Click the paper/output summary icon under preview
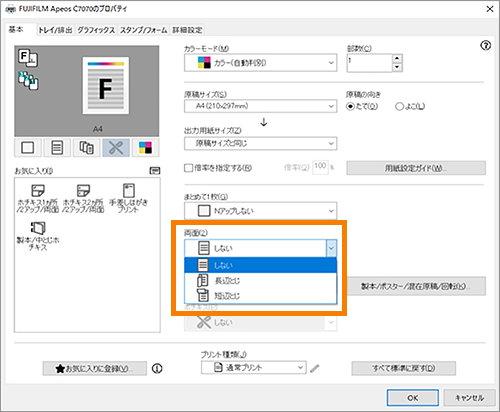This screenshot has width=500, height=412. [x=28, y=147]
